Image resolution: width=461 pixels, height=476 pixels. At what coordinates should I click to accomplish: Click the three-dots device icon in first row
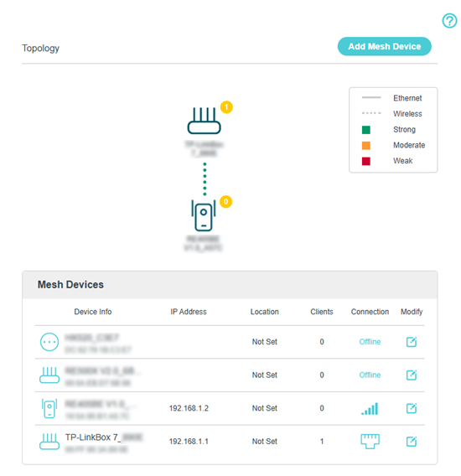tap(49, 342)
